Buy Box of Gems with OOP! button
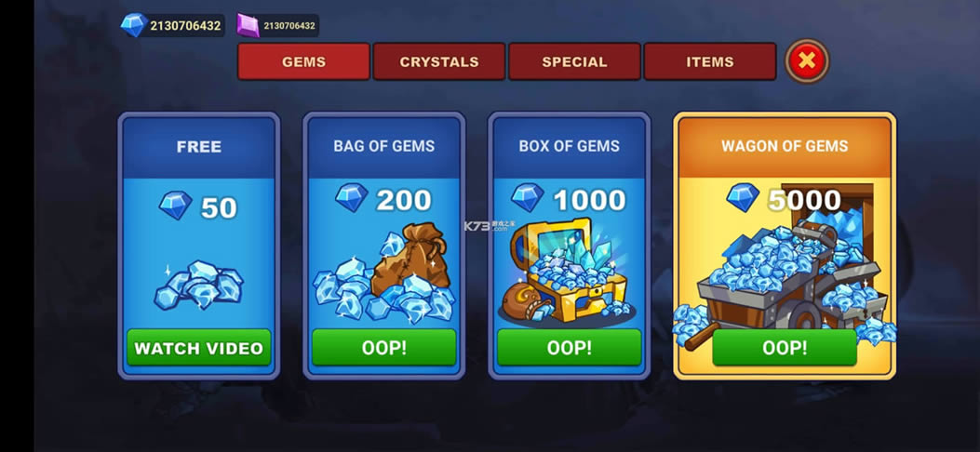980x452 pixels. (569, 347)
